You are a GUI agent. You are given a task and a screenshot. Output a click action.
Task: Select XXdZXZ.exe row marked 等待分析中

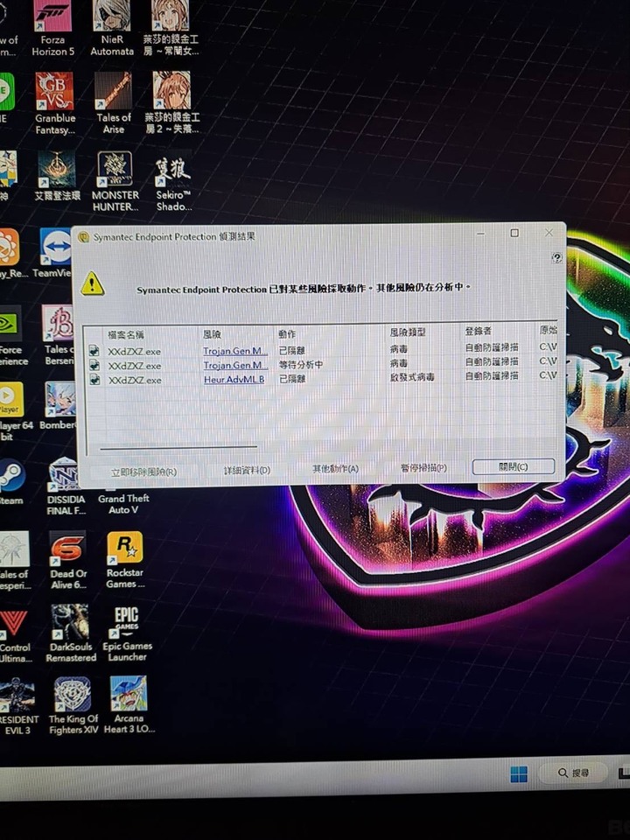click(x=321, y=364)
